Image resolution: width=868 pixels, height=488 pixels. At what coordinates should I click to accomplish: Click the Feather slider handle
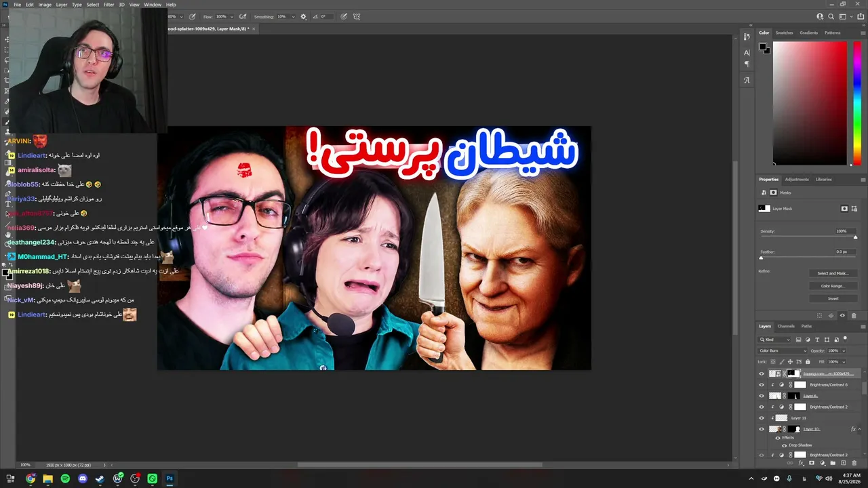pyautogui.click(x=761, y=258)
